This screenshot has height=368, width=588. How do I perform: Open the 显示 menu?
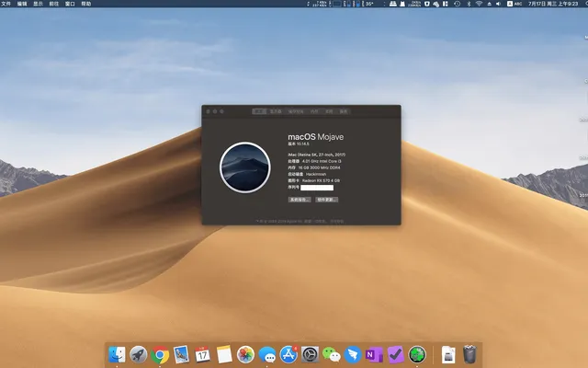(39, 4)
